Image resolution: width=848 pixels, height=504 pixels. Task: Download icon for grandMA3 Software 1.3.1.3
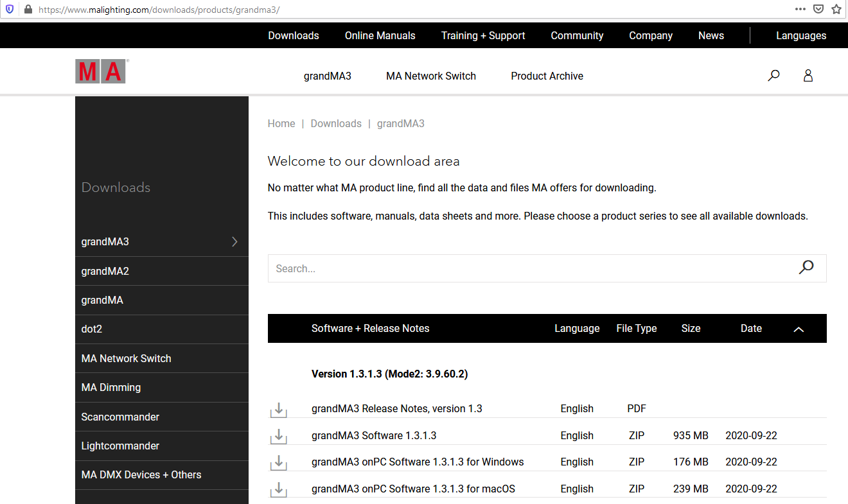(279, 436)
